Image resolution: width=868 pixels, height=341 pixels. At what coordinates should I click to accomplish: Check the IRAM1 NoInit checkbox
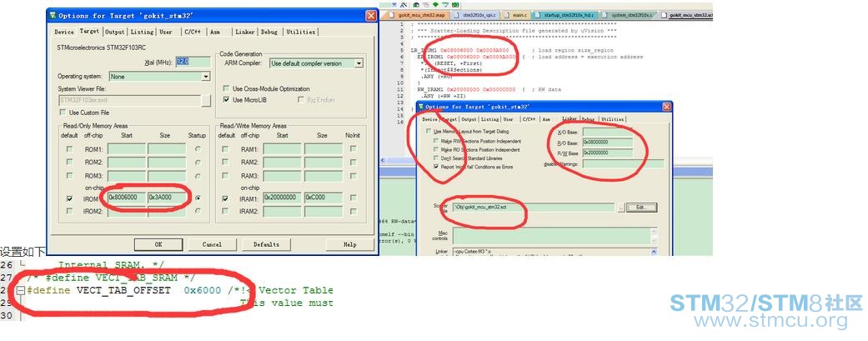pyautogui.click(x=354, y=198)
